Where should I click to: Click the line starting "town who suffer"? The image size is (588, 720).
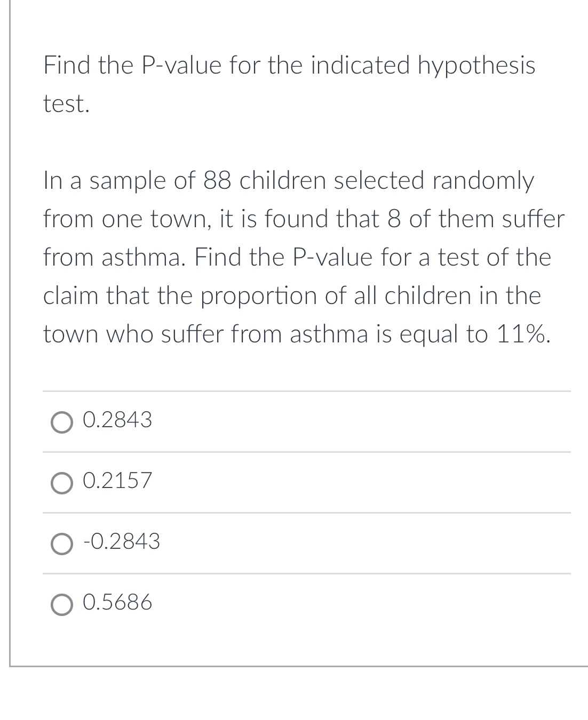(296, 334)
